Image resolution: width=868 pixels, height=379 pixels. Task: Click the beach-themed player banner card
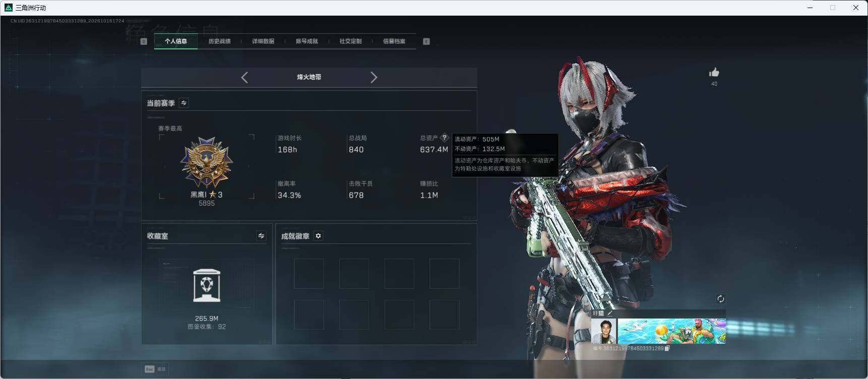pos(672,331)
